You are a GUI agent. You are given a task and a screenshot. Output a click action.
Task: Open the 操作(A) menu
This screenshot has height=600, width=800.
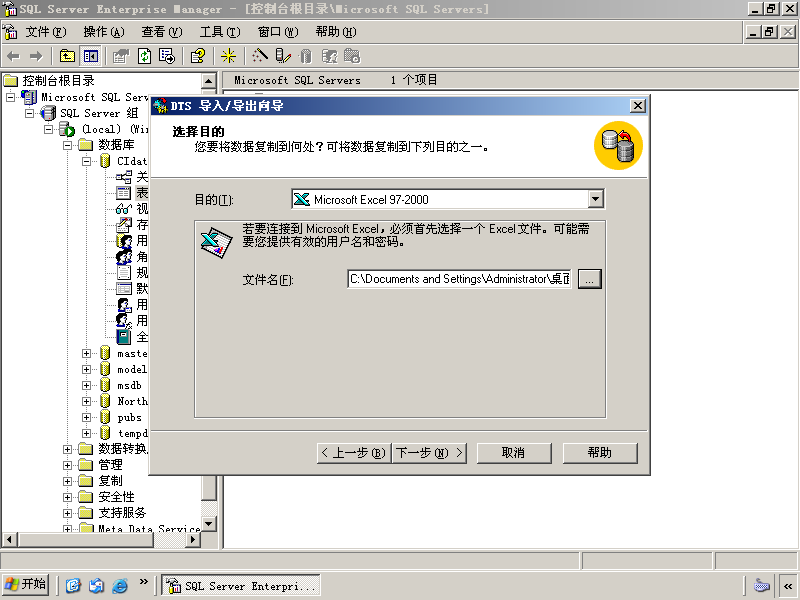(104, 32)
